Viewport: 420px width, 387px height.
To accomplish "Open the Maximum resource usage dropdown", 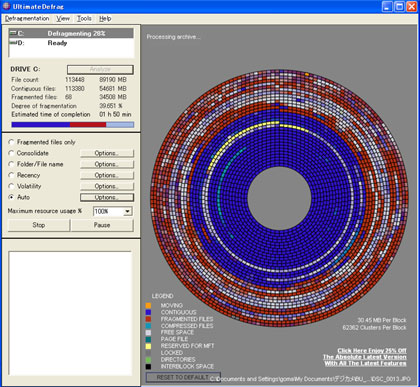I will pos(127,211).
